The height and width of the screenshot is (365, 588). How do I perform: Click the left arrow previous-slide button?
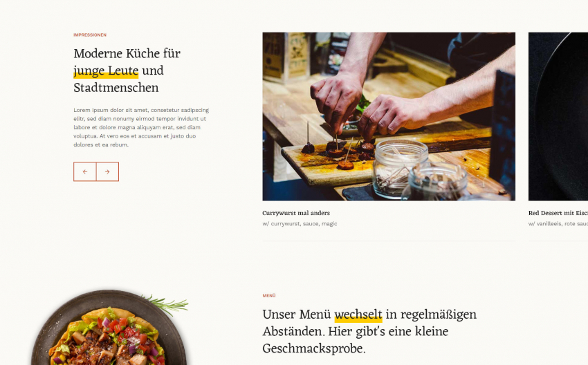coord(85,171)
